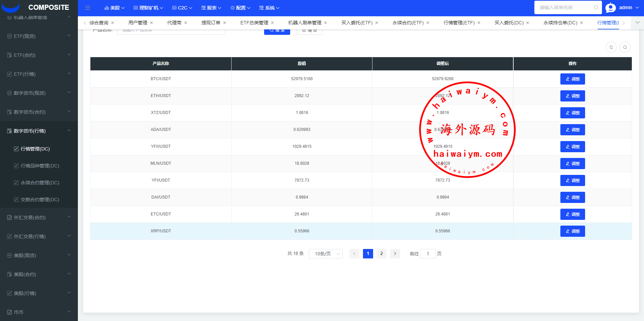Expand the 美股 top menu dropdown
This screenshot has width=644, height=321.
click(114, 8)
